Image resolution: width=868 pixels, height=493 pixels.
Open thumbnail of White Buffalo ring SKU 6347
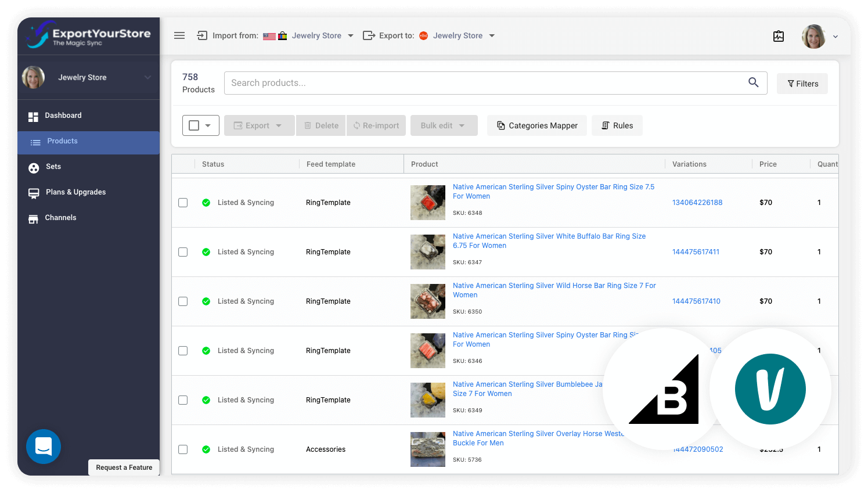click(x=428, y=252)
